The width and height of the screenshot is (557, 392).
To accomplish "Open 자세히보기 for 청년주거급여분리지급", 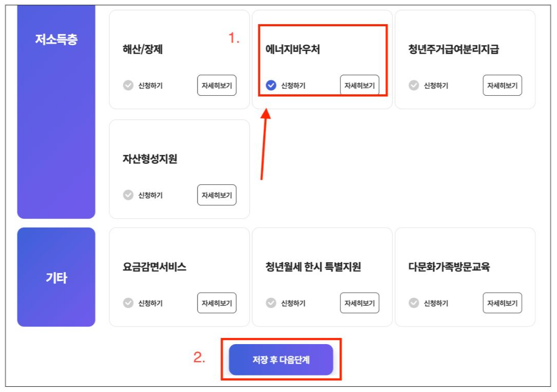I will (502, 86).
